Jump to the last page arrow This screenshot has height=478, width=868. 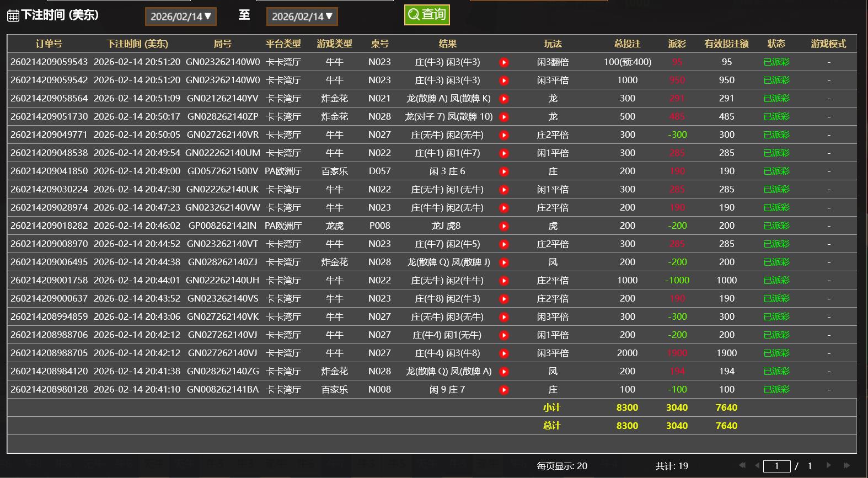pyautogui.click(x=846, y=465)
